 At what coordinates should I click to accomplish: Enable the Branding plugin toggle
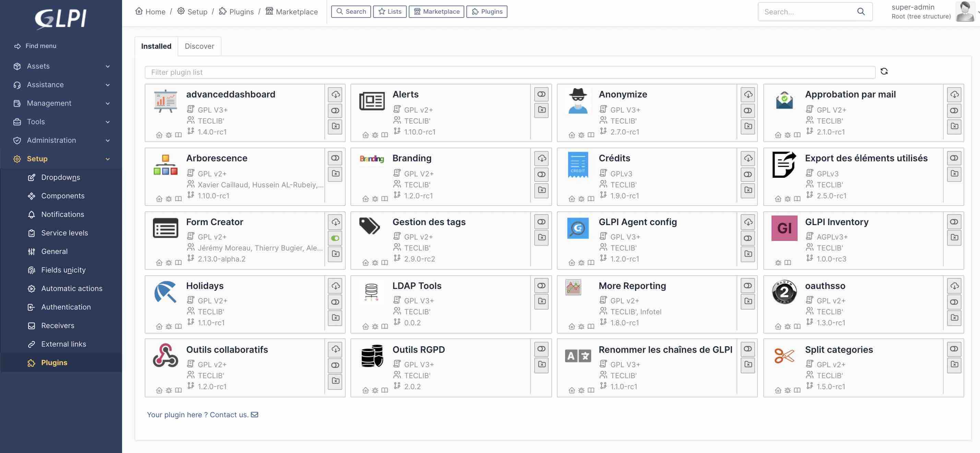(x=541, y=174)
